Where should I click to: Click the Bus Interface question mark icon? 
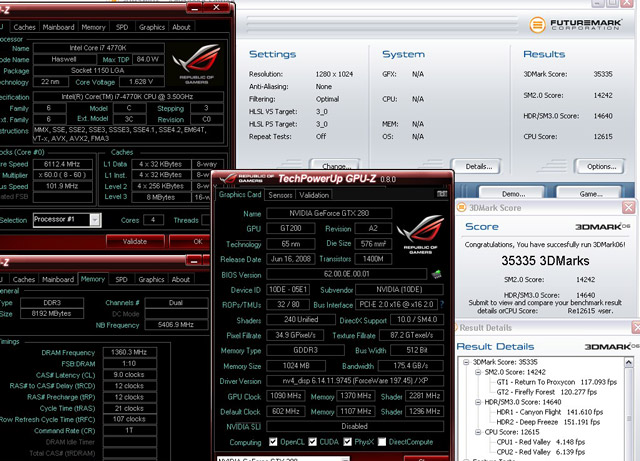pos(442,305)
